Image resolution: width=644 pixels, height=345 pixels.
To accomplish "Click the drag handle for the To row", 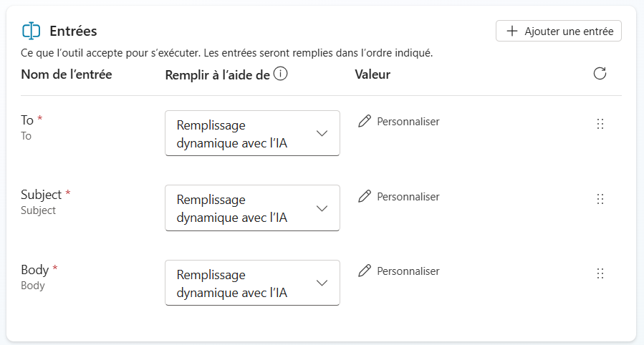I will click(600, 124).
